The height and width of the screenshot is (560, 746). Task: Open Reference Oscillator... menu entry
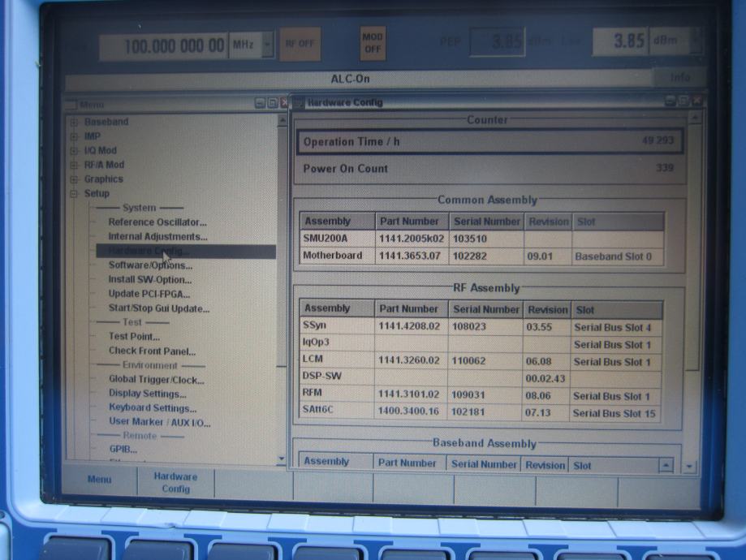157,222
